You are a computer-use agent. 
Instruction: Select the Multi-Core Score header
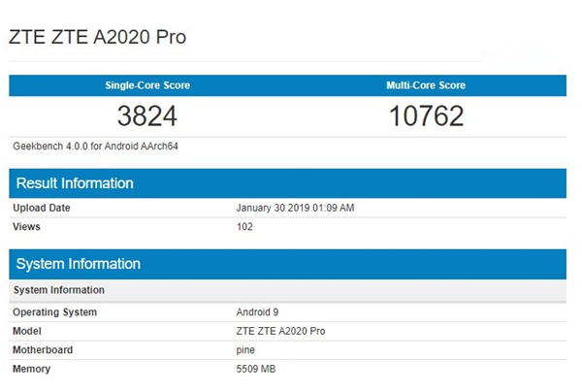(x=425, y=85)
